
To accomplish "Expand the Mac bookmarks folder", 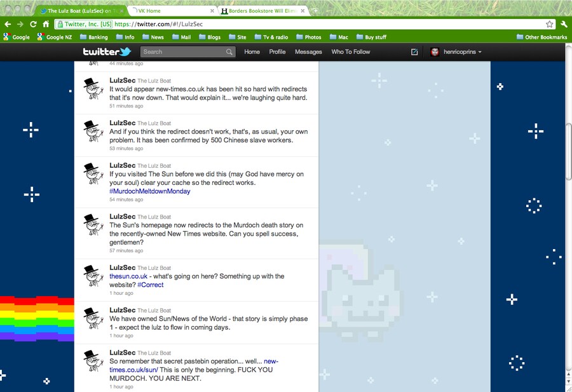I will (x=339, y=37).
